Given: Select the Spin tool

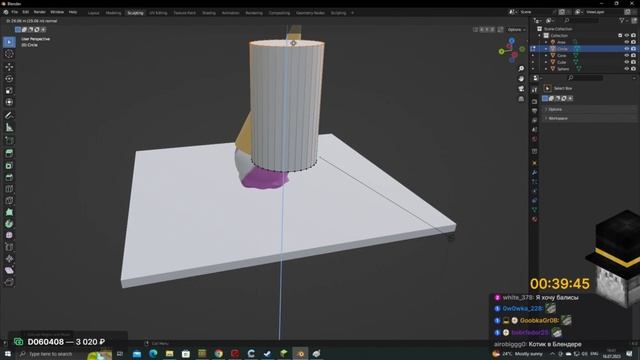Looking at the screenshot, I should (9, 224).
